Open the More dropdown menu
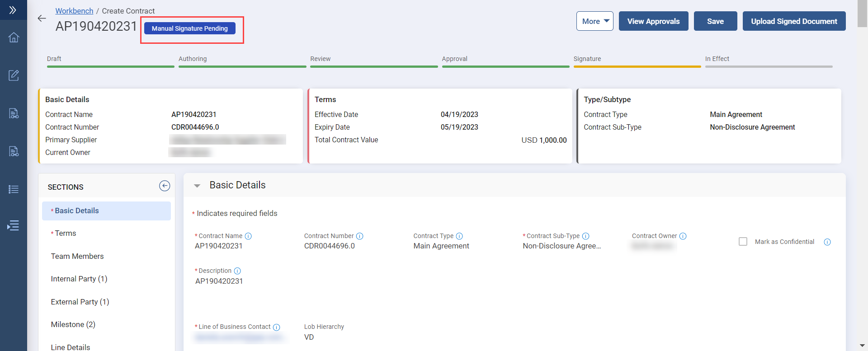Screen dimensions: 868x351 [594, 21]
